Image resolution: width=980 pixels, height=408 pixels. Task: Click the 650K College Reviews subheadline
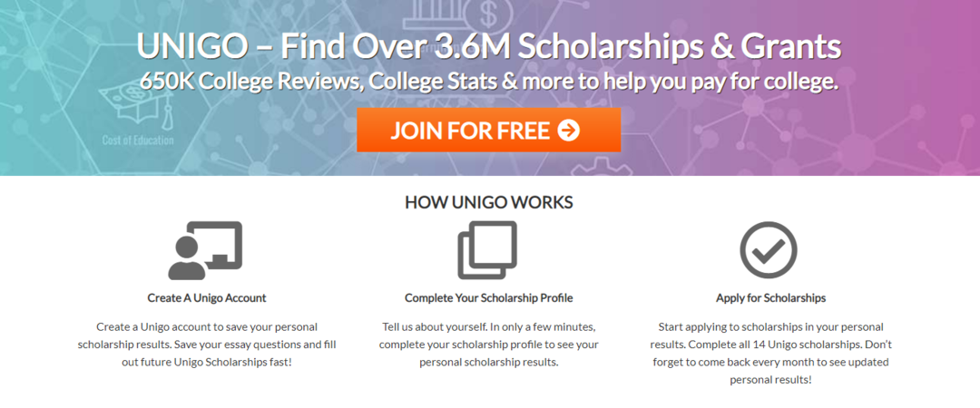point(489,82)
